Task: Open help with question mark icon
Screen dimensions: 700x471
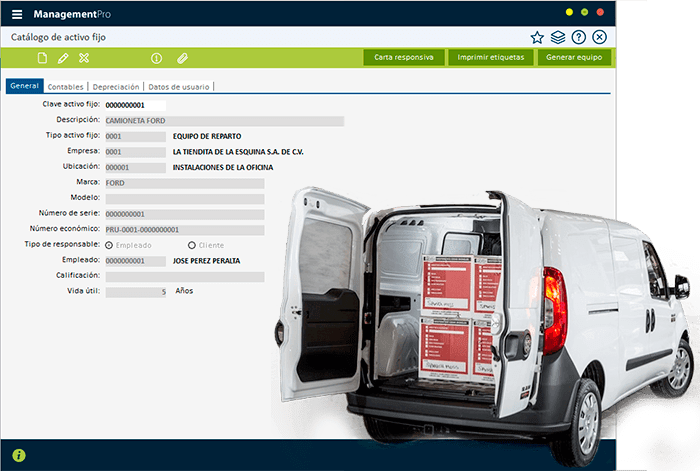Action: [x=579, y=37]
